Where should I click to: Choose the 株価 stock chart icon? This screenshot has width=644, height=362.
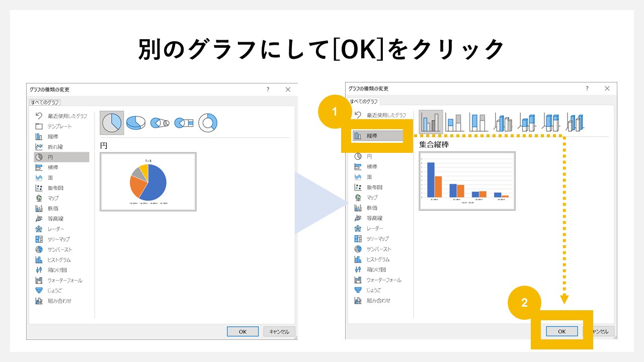(40, 208)
